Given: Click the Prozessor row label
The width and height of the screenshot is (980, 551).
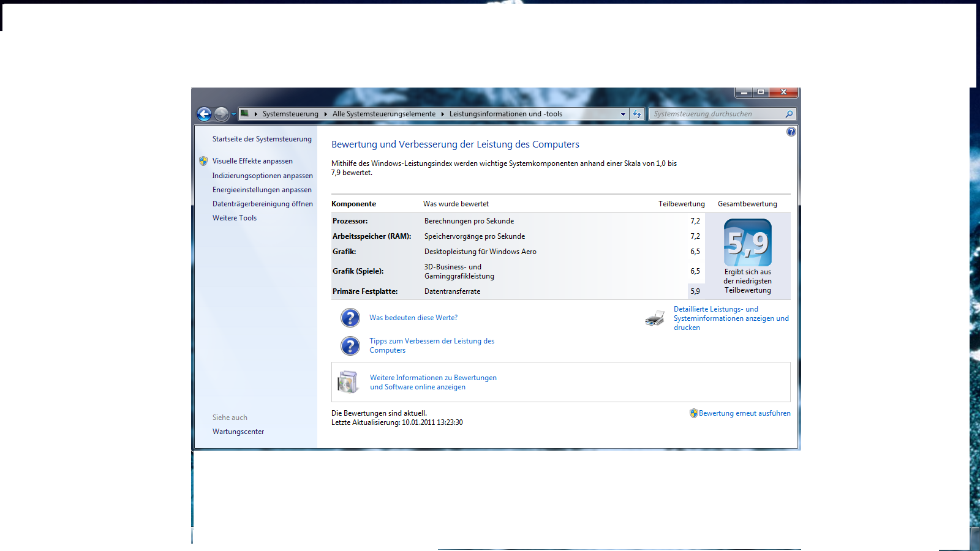Looking at the screenshot, I should 350,221.
